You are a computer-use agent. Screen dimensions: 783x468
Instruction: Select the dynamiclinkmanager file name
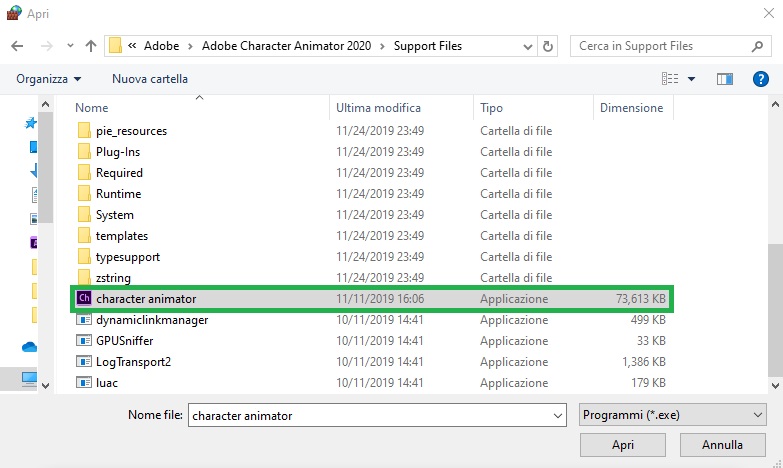pos(152,320)
